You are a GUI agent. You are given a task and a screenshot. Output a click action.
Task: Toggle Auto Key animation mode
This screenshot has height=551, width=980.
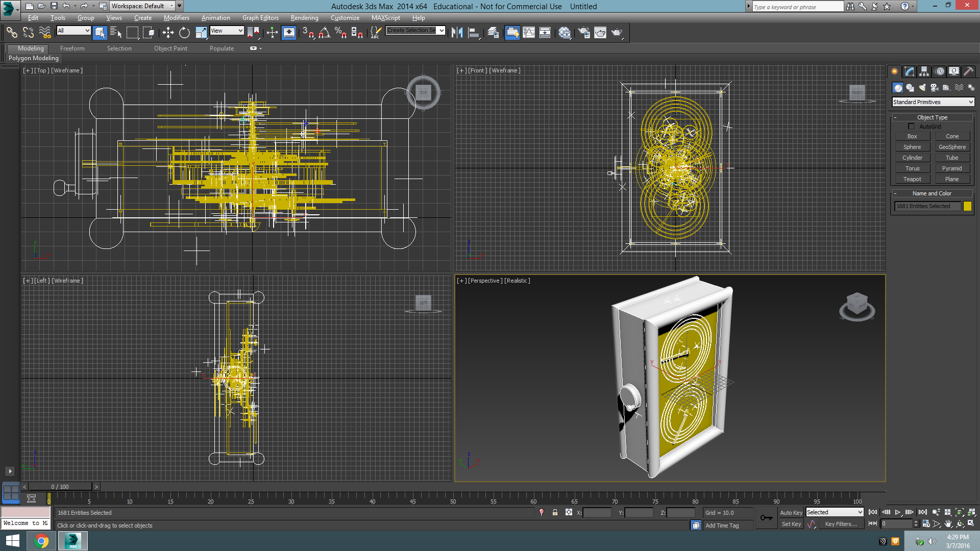[791, 513]
